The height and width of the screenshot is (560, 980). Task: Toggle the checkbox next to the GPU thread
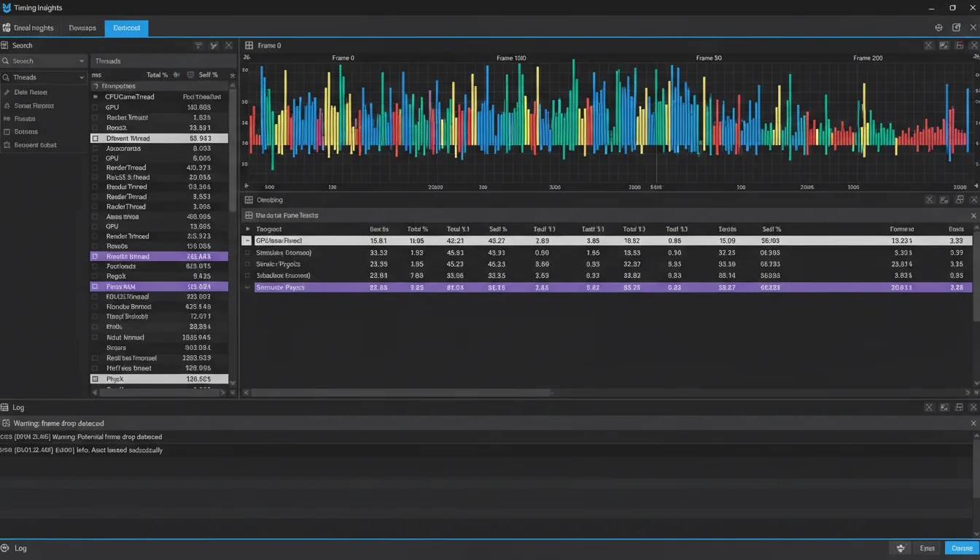click(x=93, y=107)
